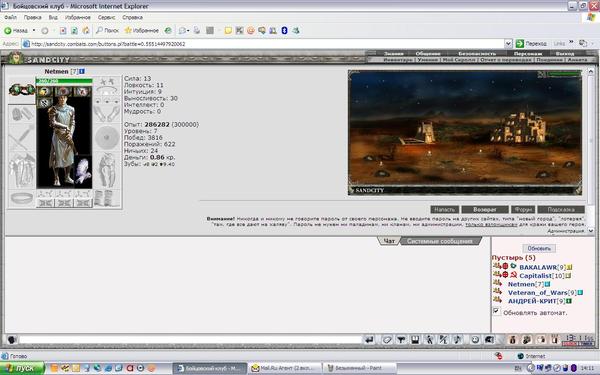This screenshot has height=375, width=600.
Task: Click the send message arrow icon
Action: (x=369, y=339)
